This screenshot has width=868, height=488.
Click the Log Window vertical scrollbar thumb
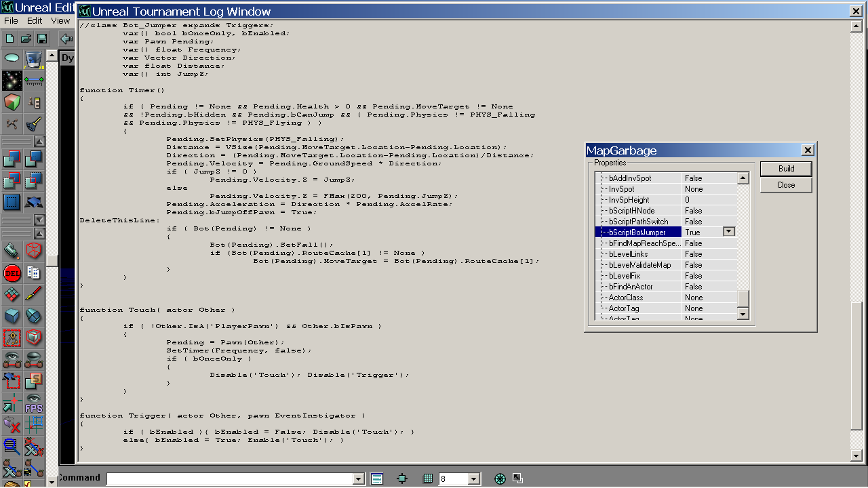point(857,366)
